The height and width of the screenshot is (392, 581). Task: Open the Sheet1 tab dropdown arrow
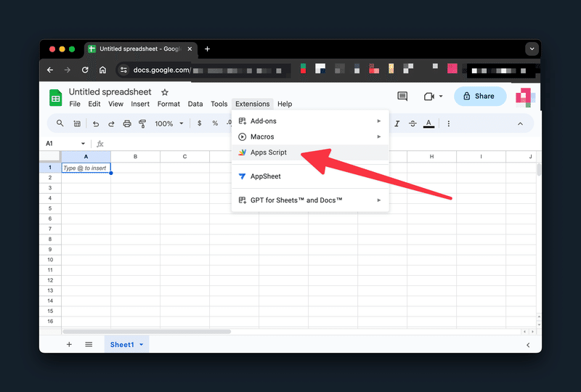pyautogui.click(x=141, y=345)
